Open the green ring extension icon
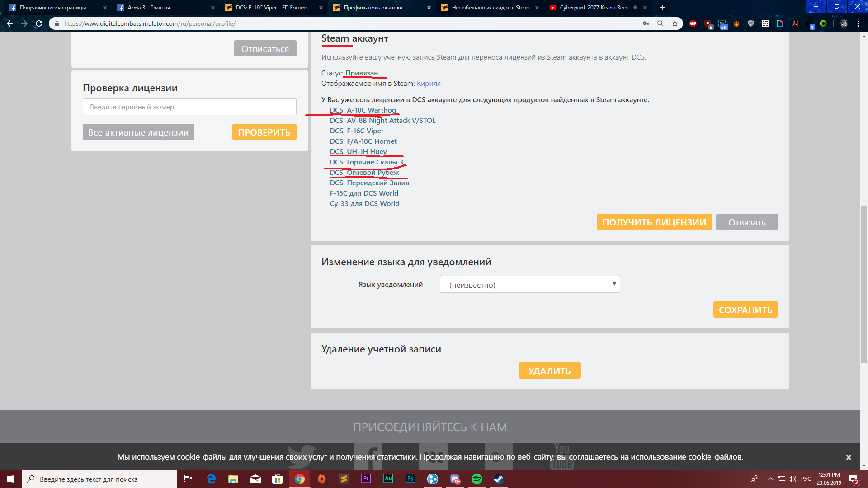The width and height of the screenshot is (868, 488). pyautogui.click(x=823, y=23)
